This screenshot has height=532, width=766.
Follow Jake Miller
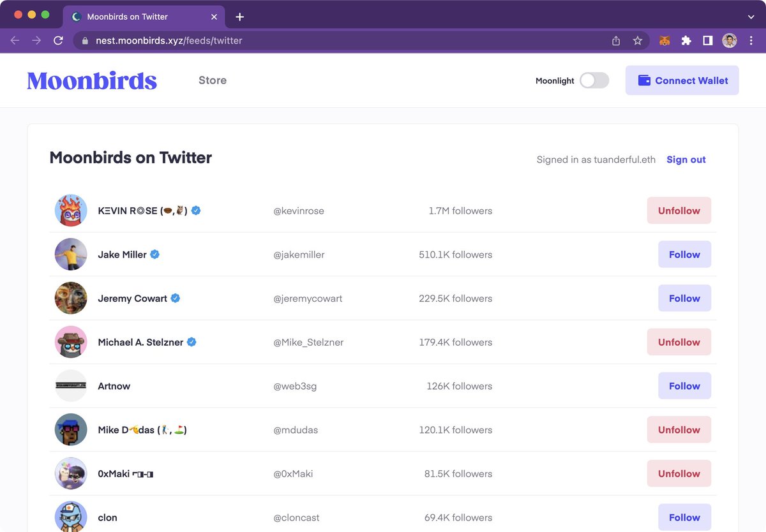click(x=685, y=255)
